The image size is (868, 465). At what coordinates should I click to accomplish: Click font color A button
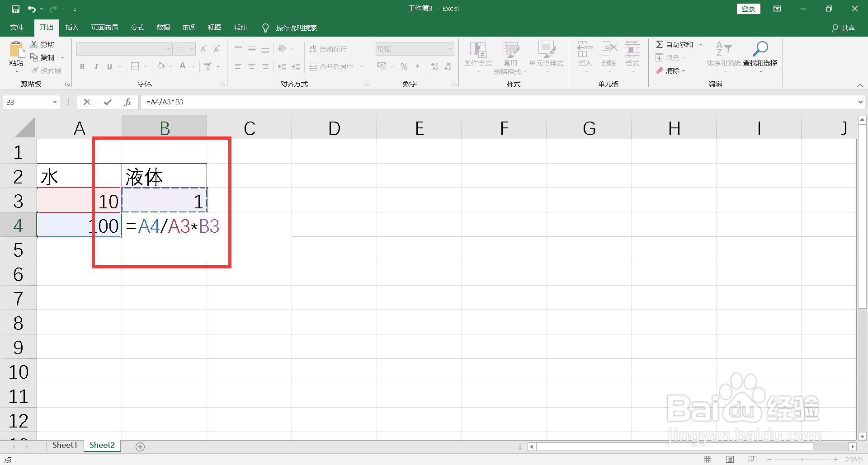(x=183, y=66)
